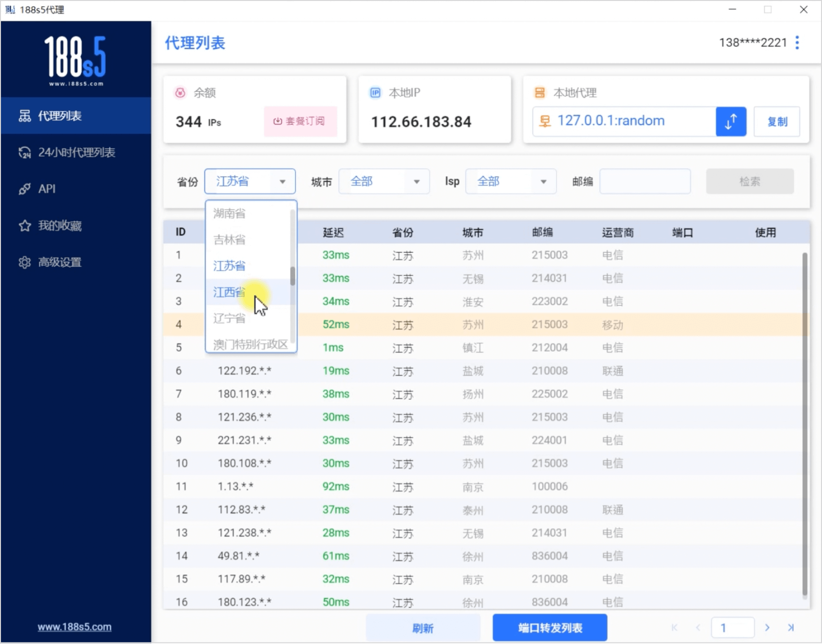
Task: Open the three-dot account menu
Action: tap(797, 43)
